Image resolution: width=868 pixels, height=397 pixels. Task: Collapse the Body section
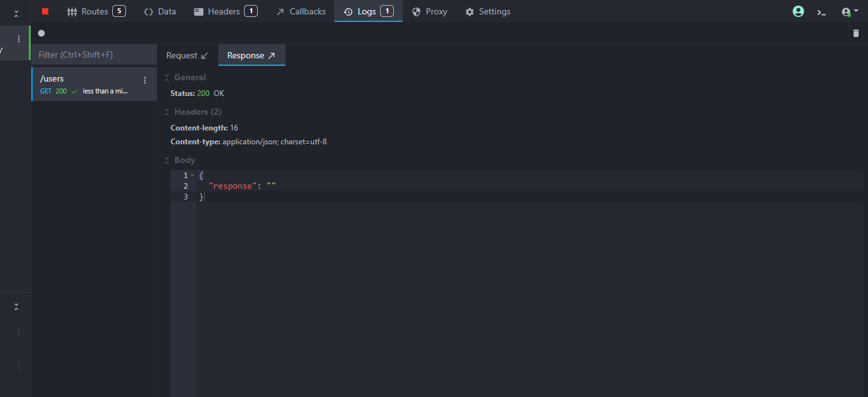coord(167,161)
